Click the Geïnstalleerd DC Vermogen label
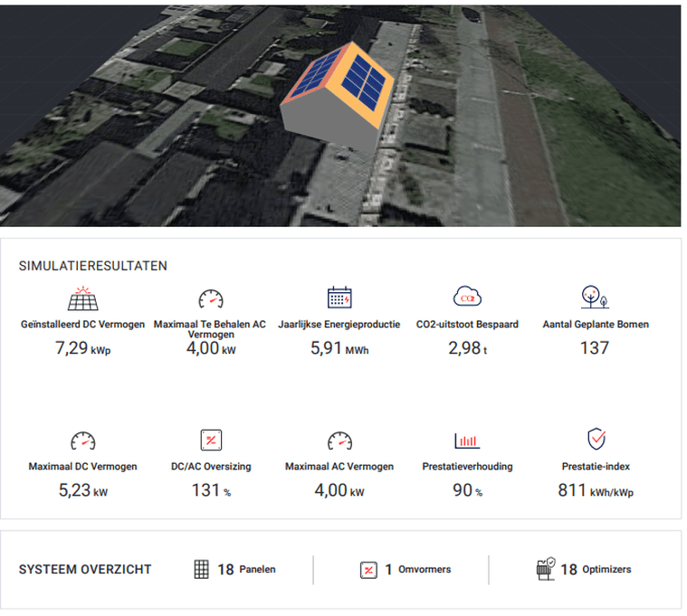Screen dimensions: 687x616 [x=82, y=325]
